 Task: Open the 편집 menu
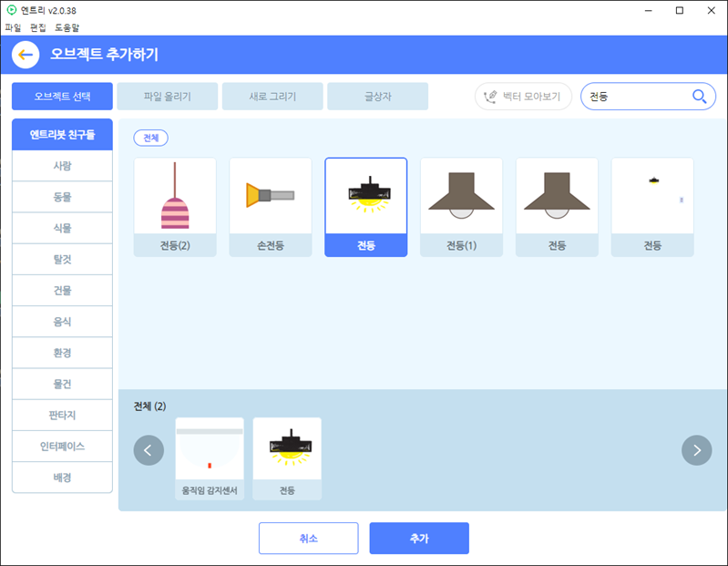[x=38, y=27]
